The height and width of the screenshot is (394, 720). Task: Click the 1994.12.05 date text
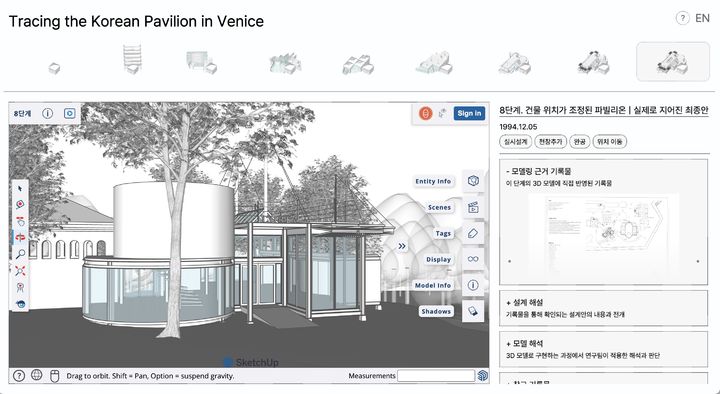[518, 127]
